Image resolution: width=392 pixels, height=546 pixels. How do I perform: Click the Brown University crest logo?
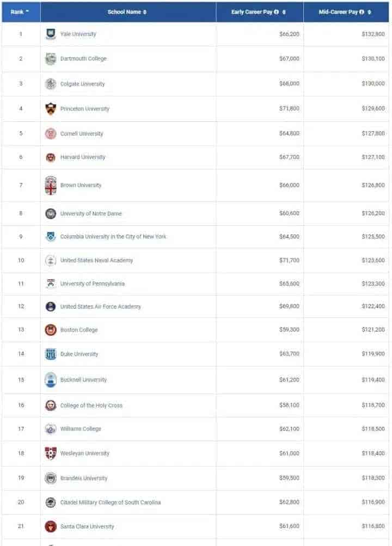click(x=51, y=185)
